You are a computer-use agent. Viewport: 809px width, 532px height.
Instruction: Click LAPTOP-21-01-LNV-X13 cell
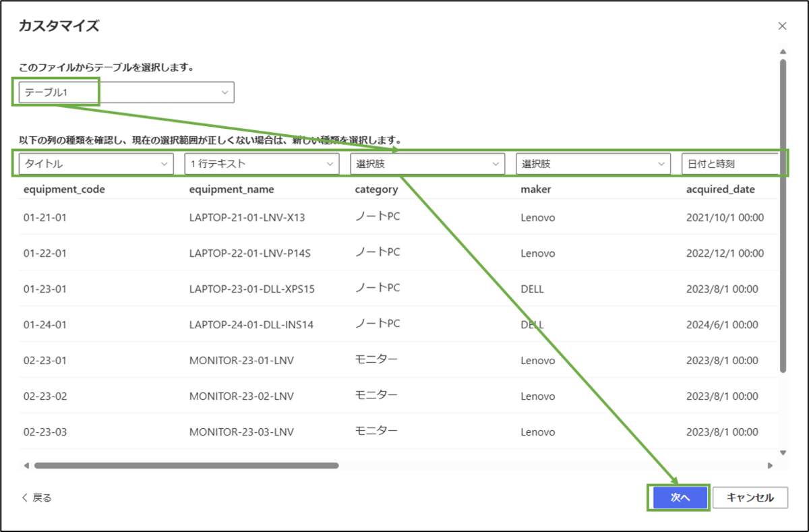(x=247, y=218)
